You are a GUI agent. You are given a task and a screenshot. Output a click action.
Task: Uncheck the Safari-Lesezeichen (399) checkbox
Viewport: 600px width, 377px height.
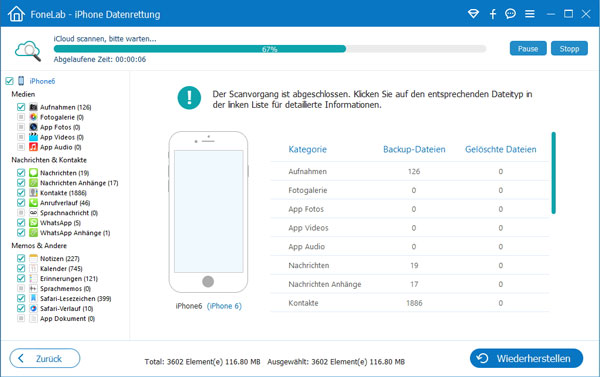tap(21, 298)
